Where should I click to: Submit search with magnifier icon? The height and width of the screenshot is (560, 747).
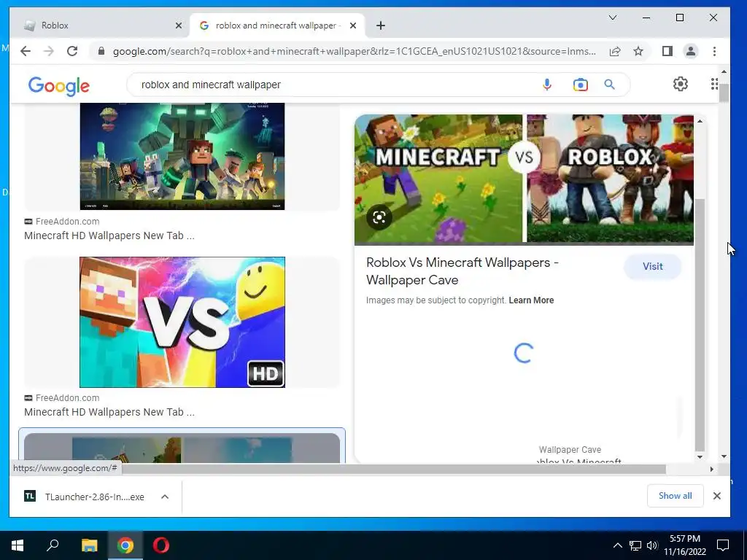(x=609, y=85)
